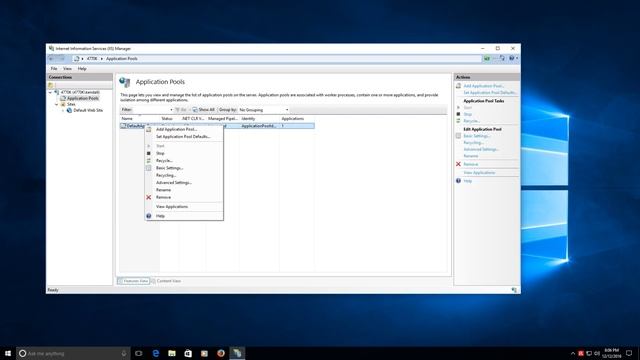Click the Help icon in the Actions pane
Viewport: 640px width, 360px height.
coord(458,181)
